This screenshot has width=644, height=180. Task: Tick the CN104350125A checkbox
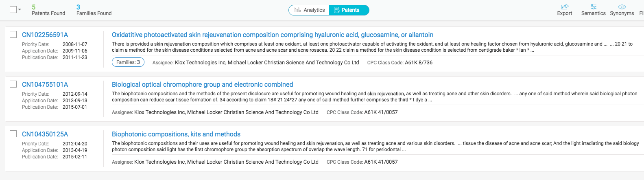[13, 134]
